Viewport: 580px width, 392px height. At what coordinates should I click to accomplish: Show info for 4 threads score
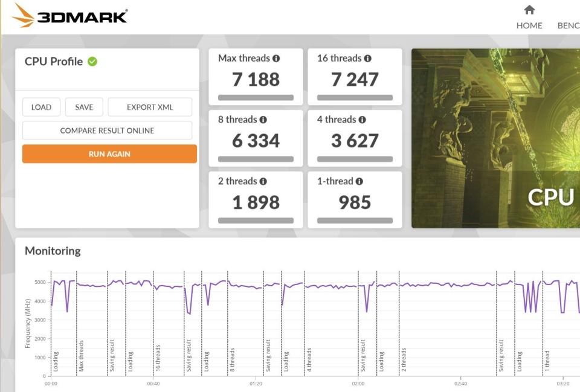point(362,120)
